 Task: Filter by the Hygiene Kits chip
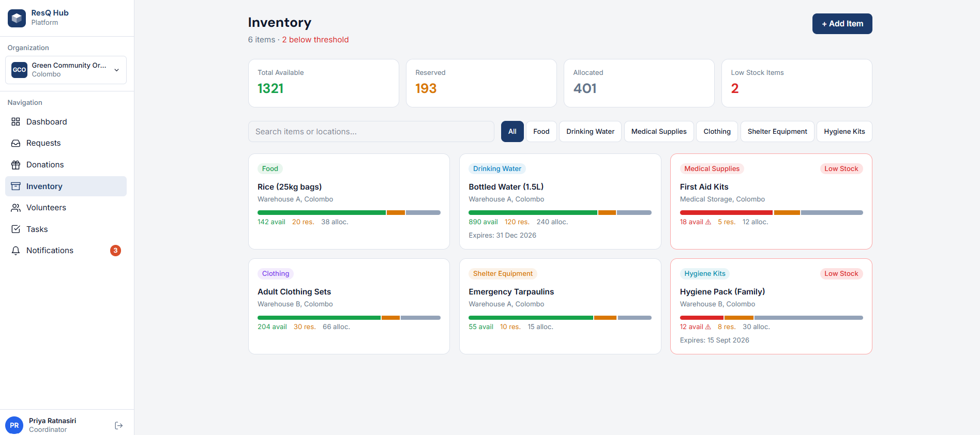click(x=845, y=132)
